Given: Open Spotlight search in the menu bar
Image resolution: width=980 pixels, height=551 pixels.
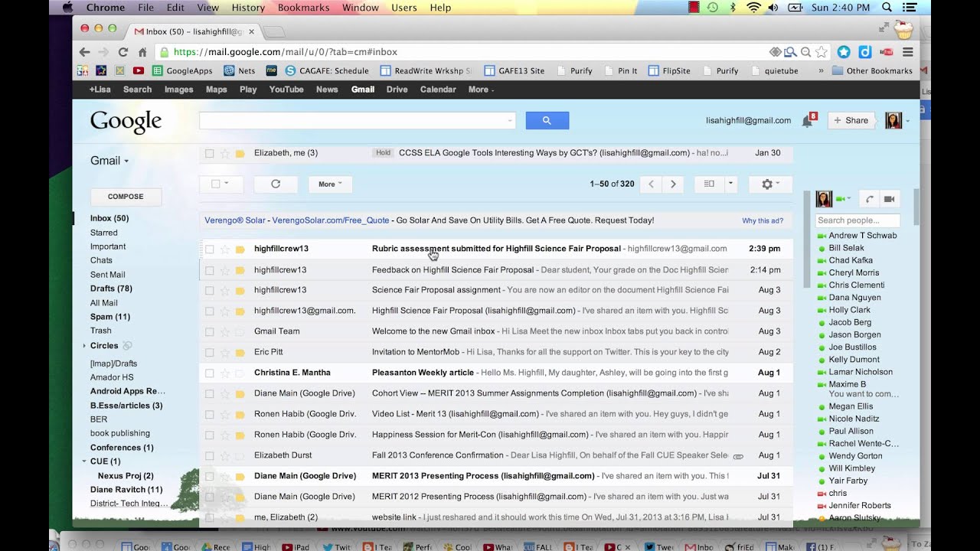Looking at the screenshot, I should tap(887, 8).
